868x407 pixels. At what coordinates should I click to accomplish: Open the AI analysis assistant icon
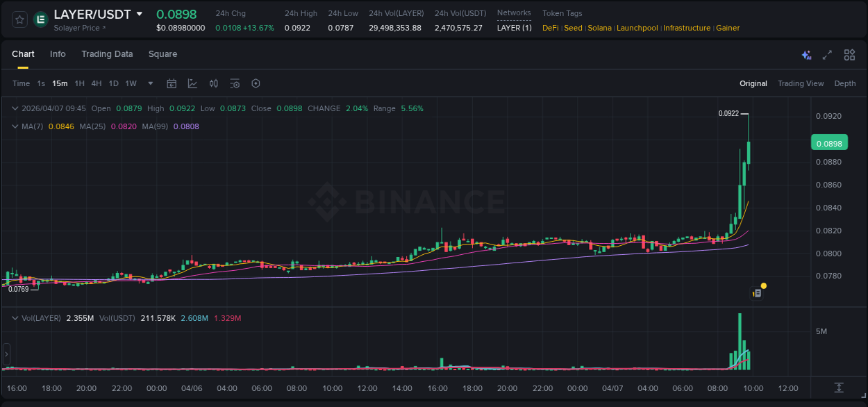806,54
